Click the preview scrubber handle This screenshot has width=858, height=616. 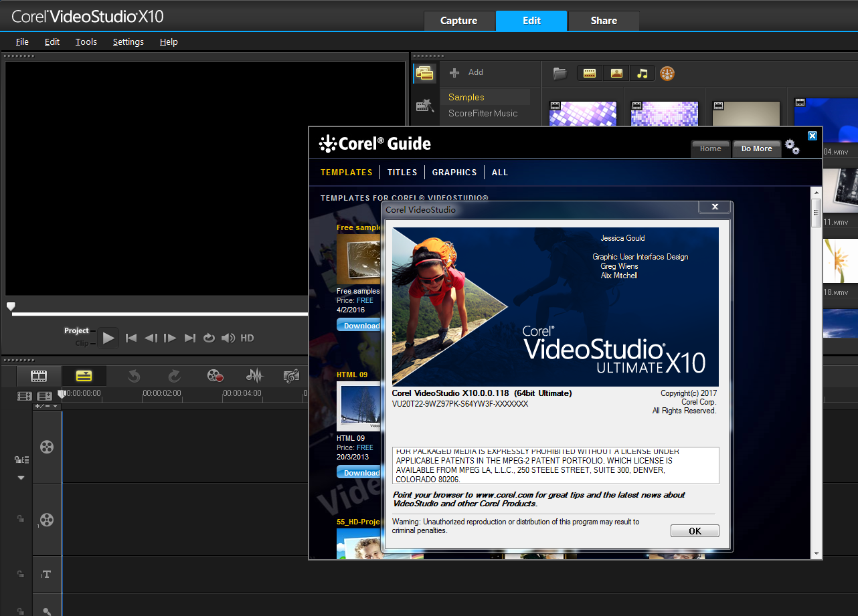point(11,306)
